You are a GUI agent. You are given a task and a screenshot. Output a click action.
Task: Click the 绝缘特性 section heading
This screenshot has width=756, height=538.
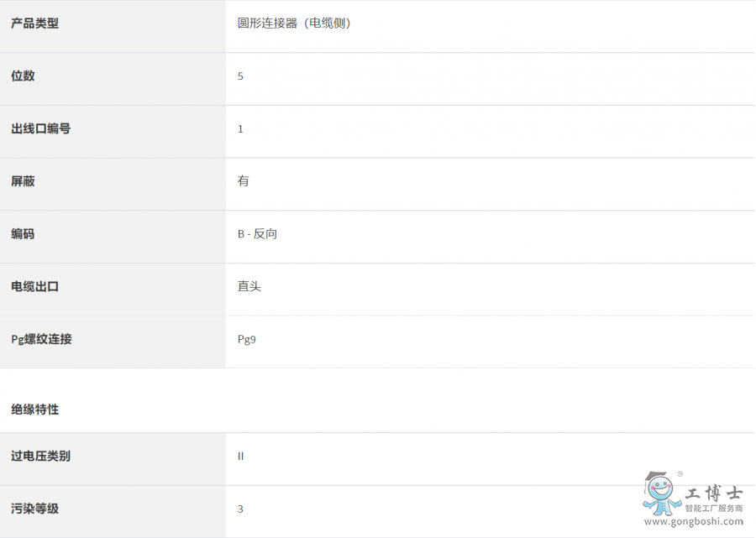pos(34,410)
